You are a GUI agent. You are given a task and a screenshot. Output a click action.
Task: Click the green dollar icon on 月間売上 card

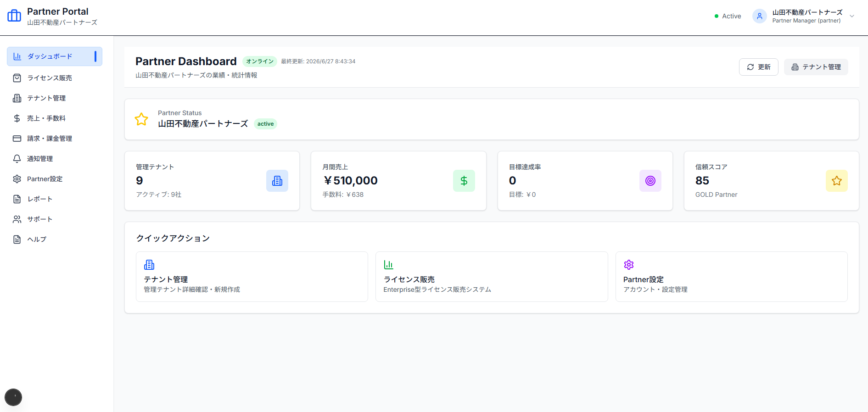tap(464, 181)
